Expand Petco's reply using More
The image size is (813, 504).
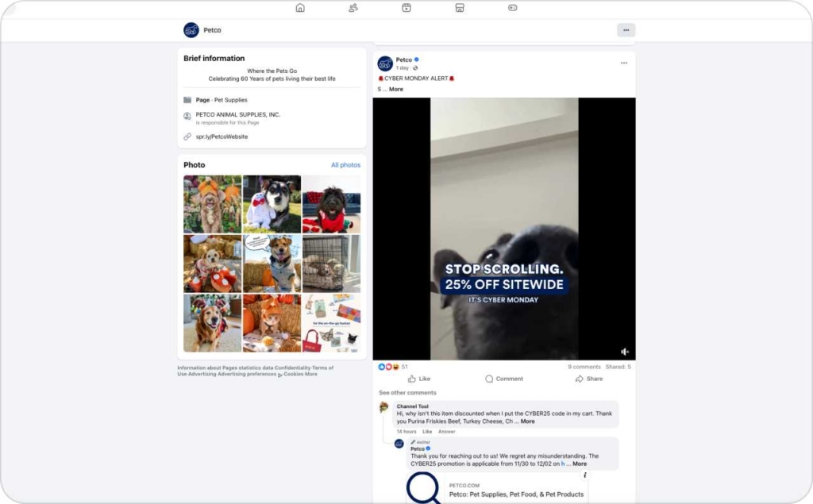[x=579, y=464]
